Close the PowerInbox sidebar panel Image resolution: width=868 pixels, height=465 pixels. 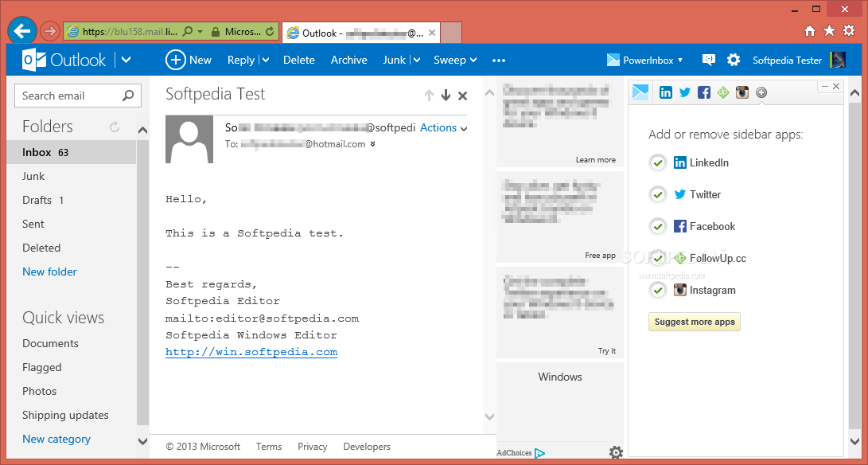point(836,87)
